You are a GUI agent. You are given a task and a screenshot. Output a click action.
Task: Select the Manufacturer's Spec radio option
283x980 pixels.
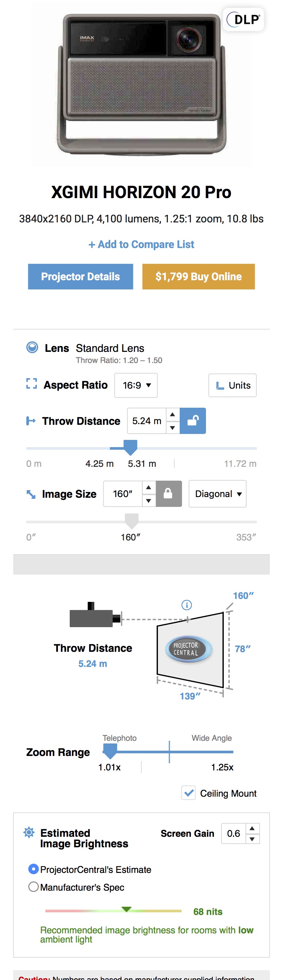[34, 887]
